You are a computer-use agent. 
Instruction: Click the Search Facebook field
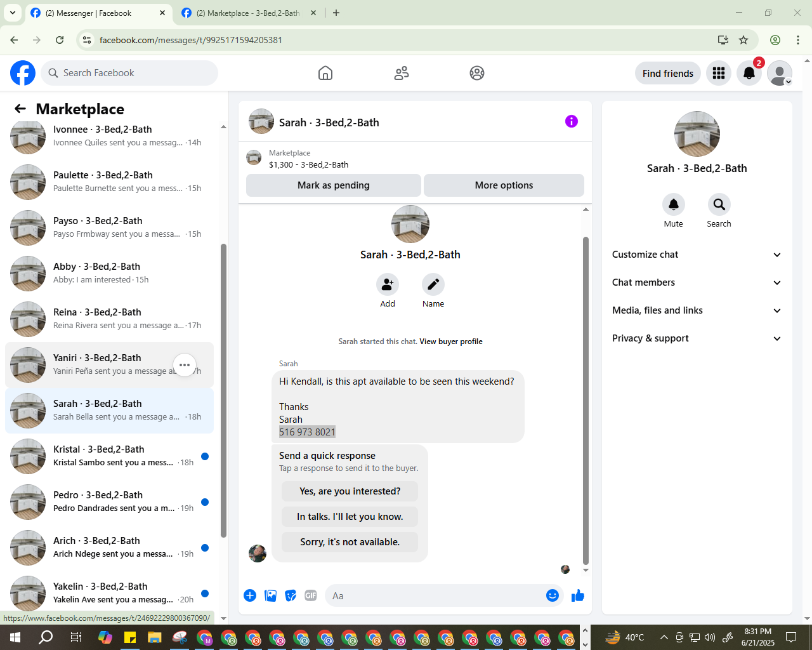[x=129, y=73]
